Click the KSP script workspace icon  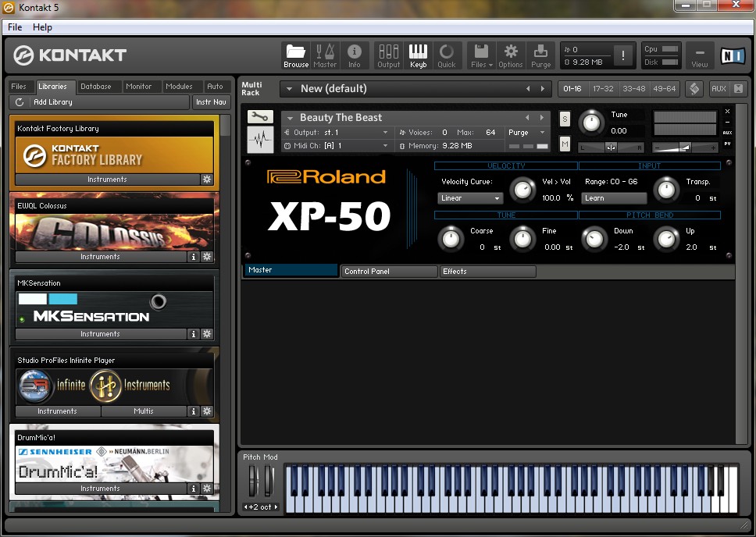[694, 89]
